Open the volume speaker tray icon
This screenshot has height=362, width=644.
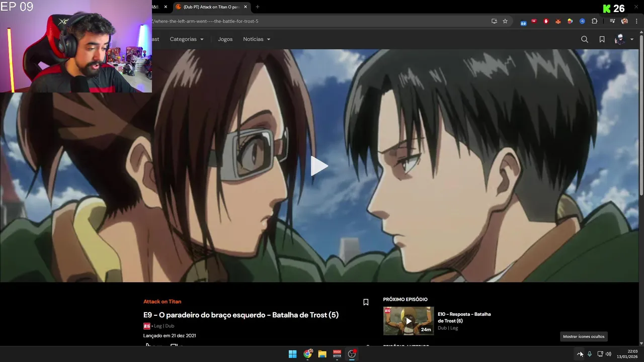(x=608, y=354)
